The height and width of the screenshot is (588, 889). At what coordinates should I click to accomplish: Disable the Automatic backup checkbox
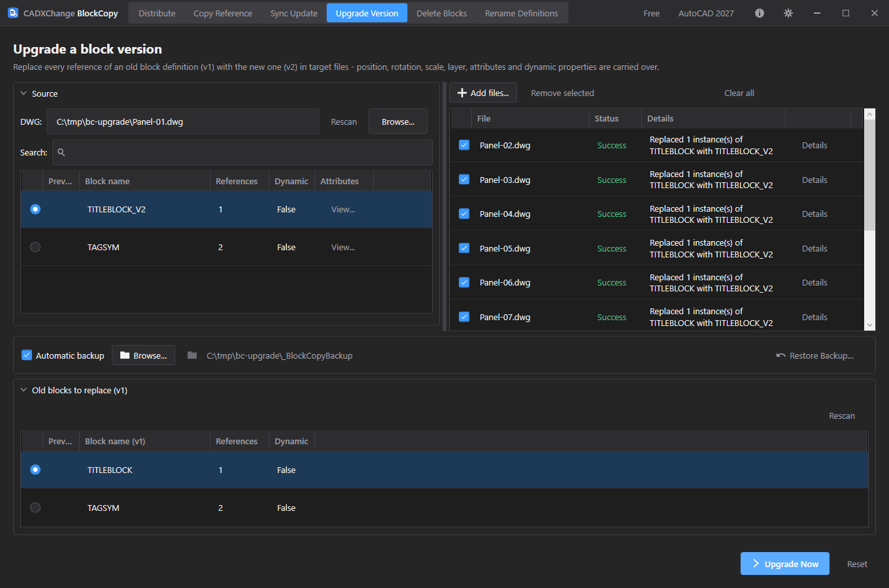(x=27, y=355)
